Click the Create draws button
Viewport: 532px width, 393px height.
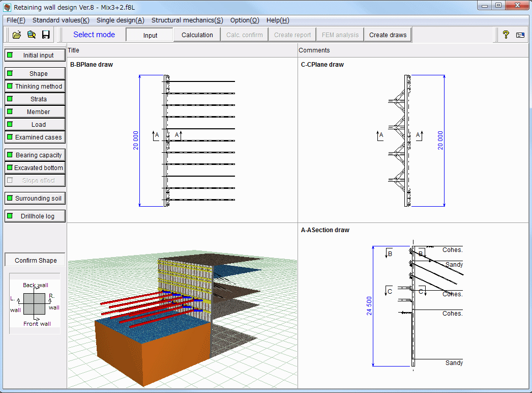tap(388, 35)
